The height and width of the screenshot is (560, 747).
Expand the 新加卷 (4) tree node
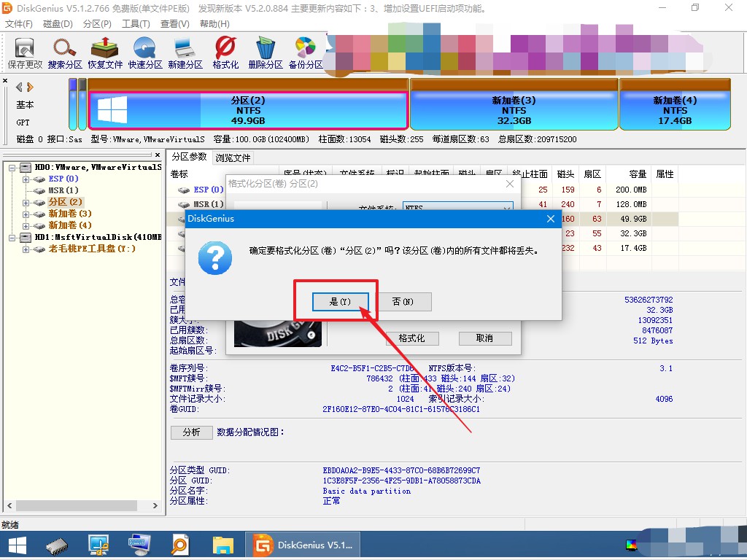pos(26,226)
